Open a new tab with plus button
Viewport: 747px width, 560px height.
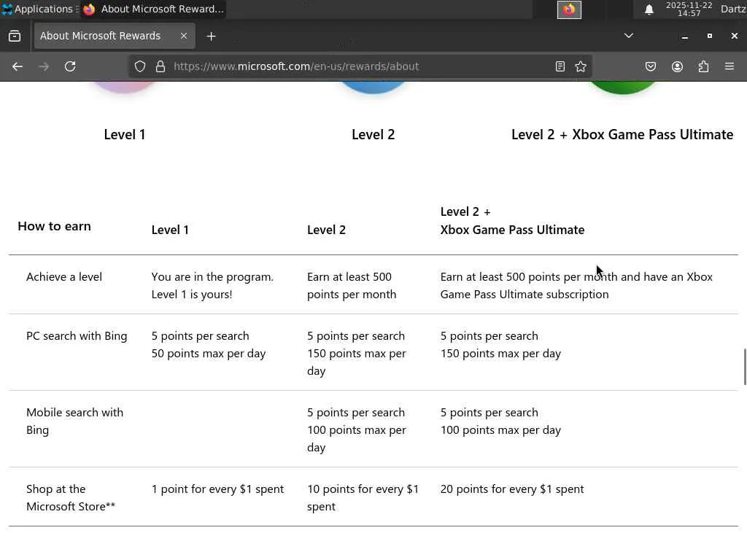point(211,36)
